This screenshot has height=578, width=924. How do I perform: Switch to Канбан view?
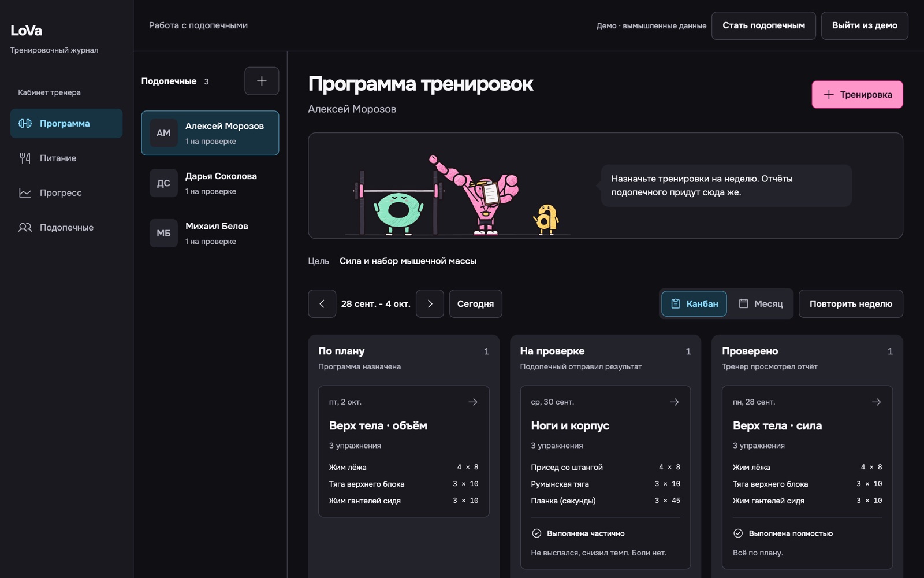pos(694,303)
